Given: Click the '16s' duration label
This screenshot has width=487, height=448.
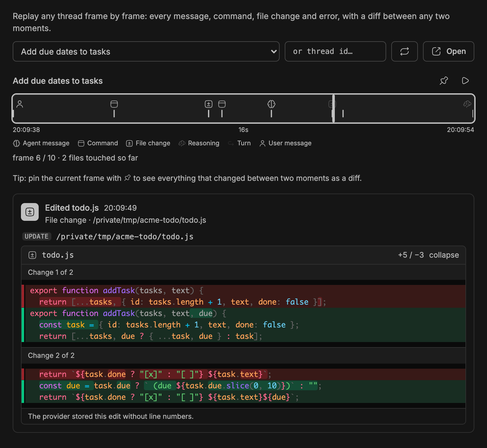Looking at the screenshot, I should point(243,130).
